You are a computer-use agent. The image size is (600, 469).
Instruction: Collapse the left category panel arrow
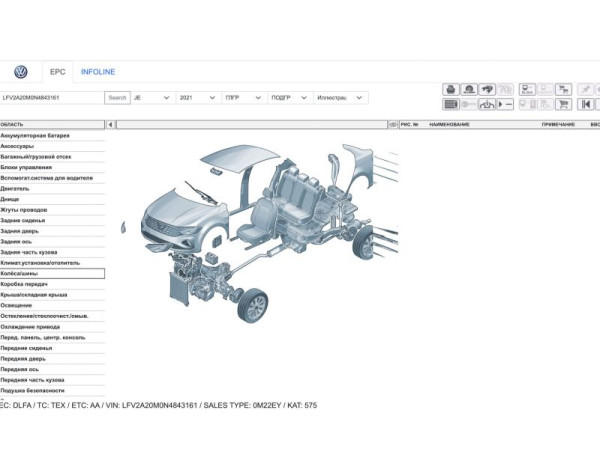(110, 125)
